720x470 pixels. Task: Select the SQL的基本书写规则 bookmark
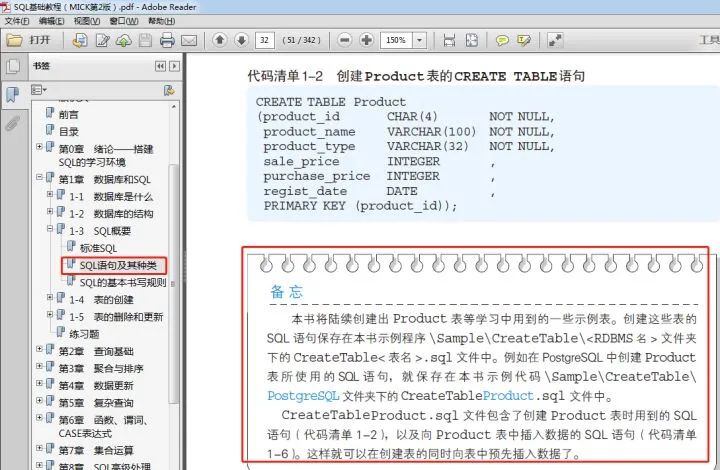(122, 283)
